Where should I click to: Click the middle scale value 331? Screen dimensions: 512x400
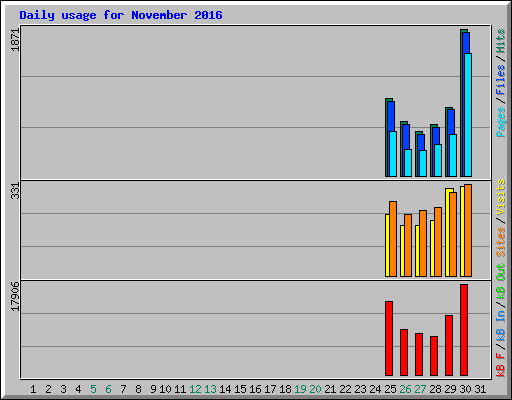pos(16,191)
